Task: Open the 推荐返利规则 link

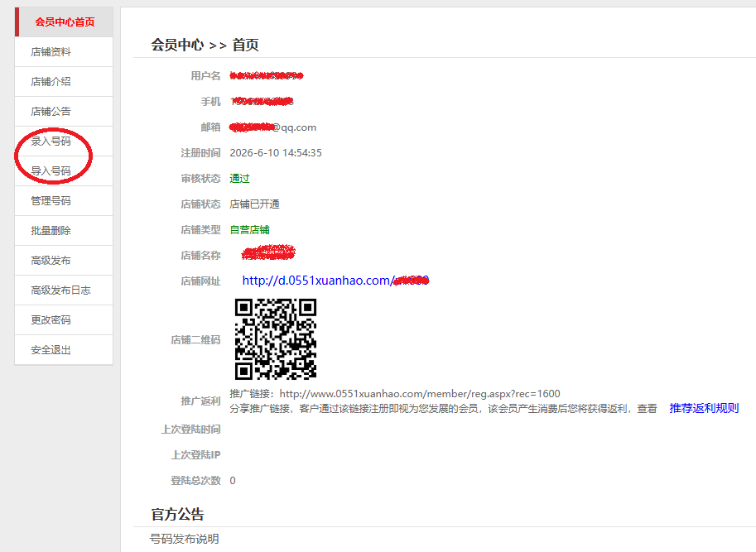Action: coord(704,409)
